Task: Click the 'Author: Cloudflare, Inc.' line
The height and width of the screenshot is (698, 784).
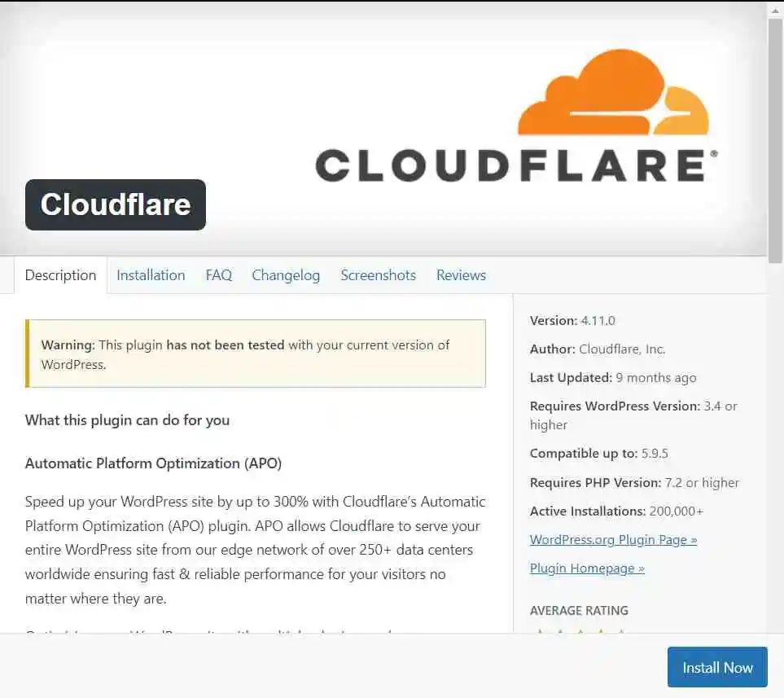Action: click(598, 349)
